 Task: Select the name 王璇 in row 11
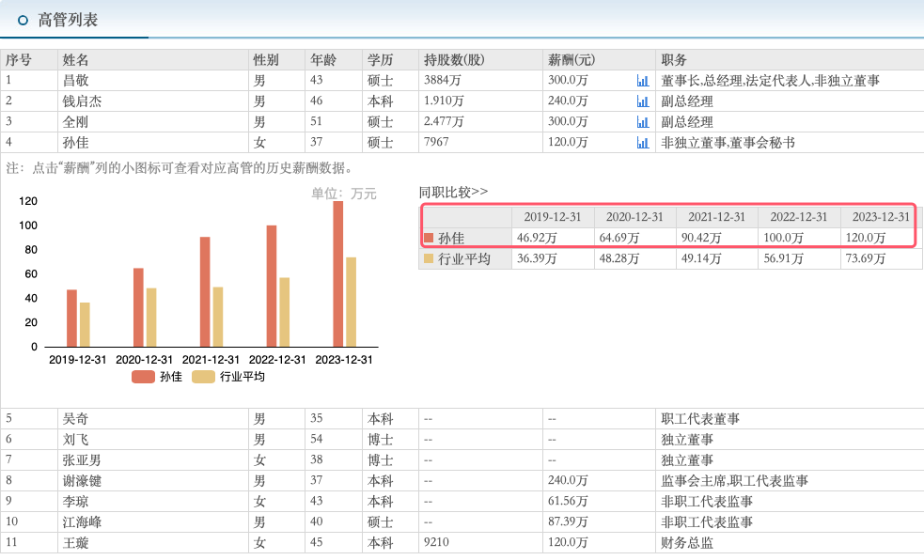point(75,542)
